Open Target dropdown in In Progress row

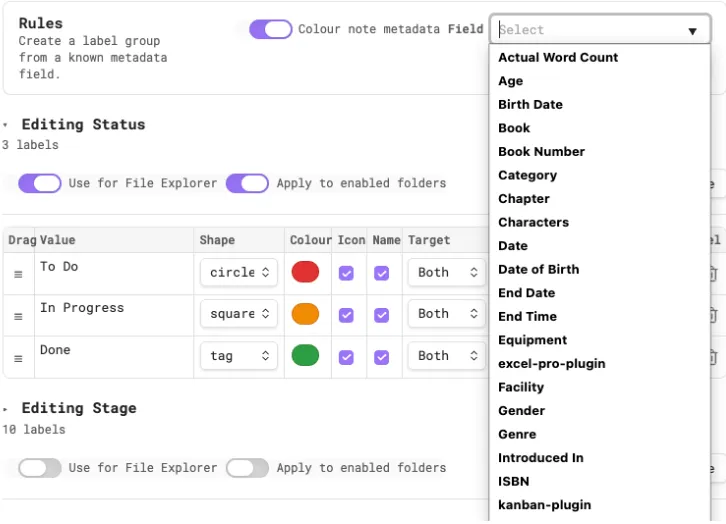tap(447, 314)
